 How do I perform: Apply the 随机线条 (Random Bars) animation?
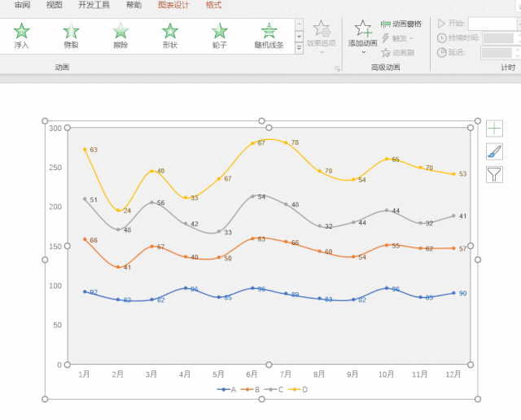click(x=269, y=35)
